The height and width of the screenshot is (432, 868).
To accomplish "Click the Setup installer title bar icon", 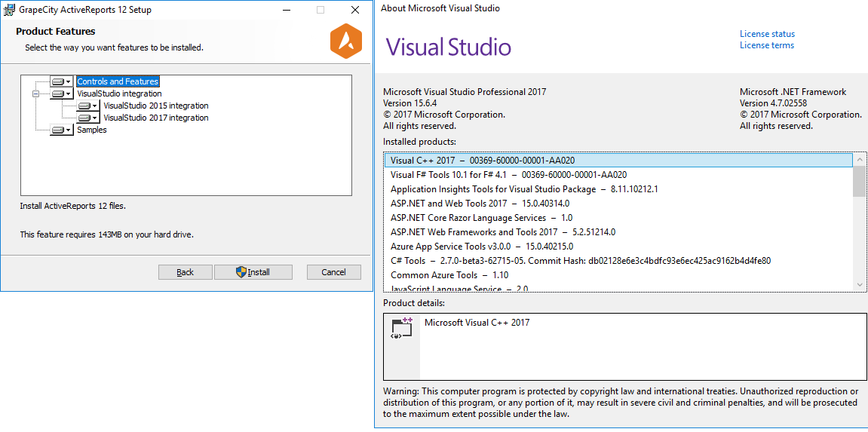I will click(x=9, y=9).
